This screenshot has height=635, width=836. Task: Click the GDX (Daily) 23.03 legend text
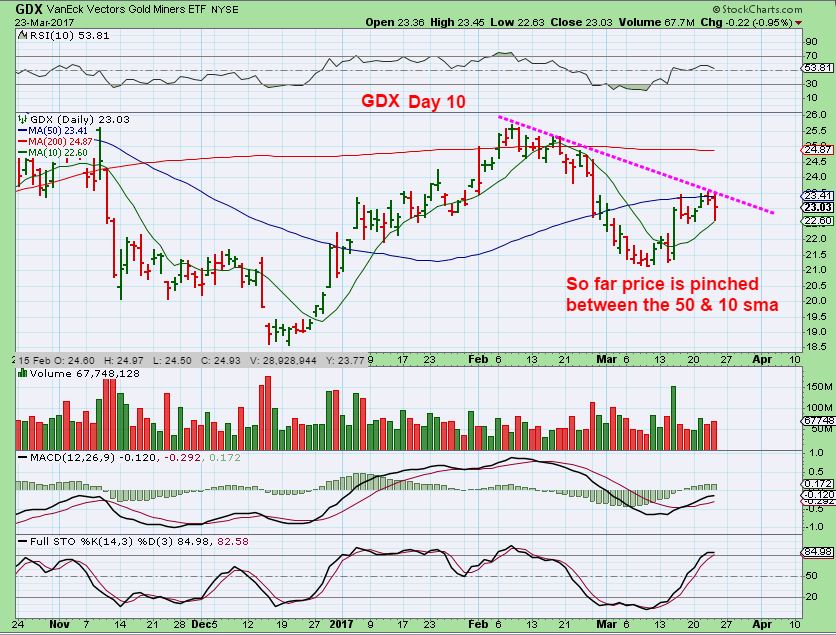point(80,119)
